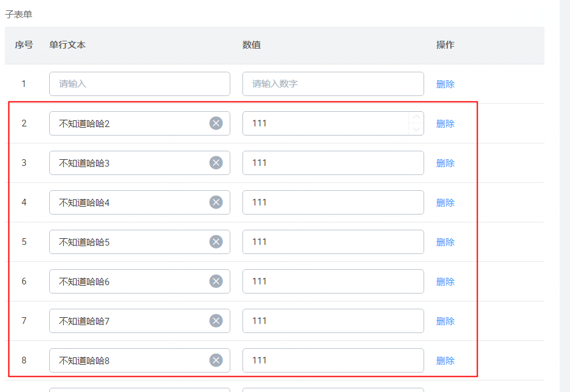
Task: Delete row 8 using 删除 link
Action: [445, 361]
